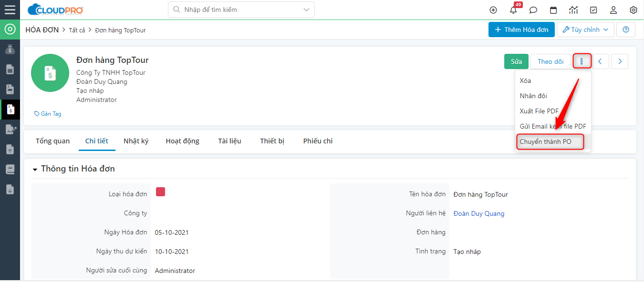Click the help question mark button
The width and height of the screenshot is (644, 282).
(626, 30)
